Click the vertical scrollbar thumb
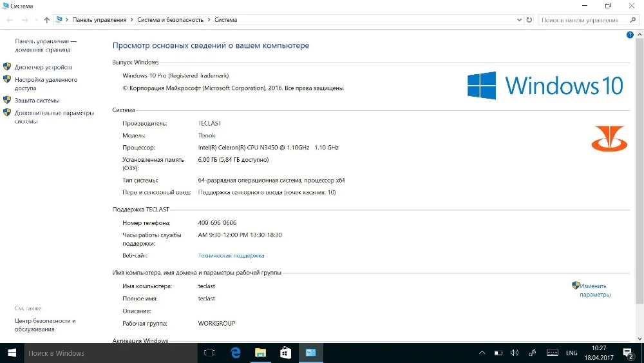 coord(639,172)
